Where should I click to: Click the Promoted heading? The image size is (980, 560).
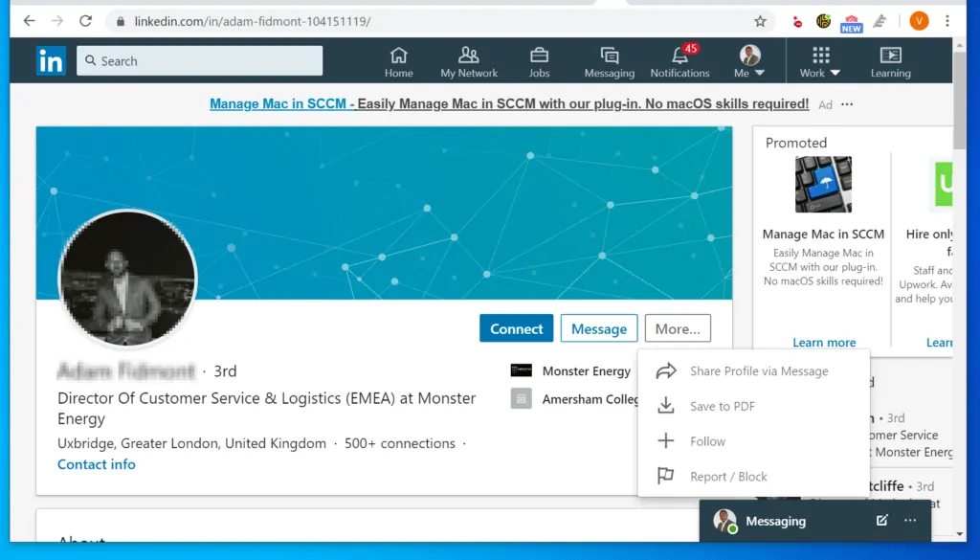point(795,143)
